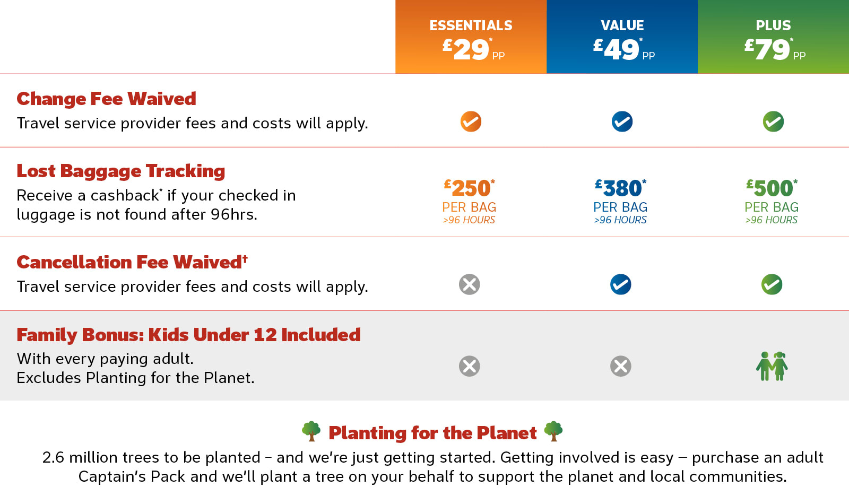The image size is (849, 504).
Task: Click the £500 per bag Plus amount
Action: click(x=772, y=189)
